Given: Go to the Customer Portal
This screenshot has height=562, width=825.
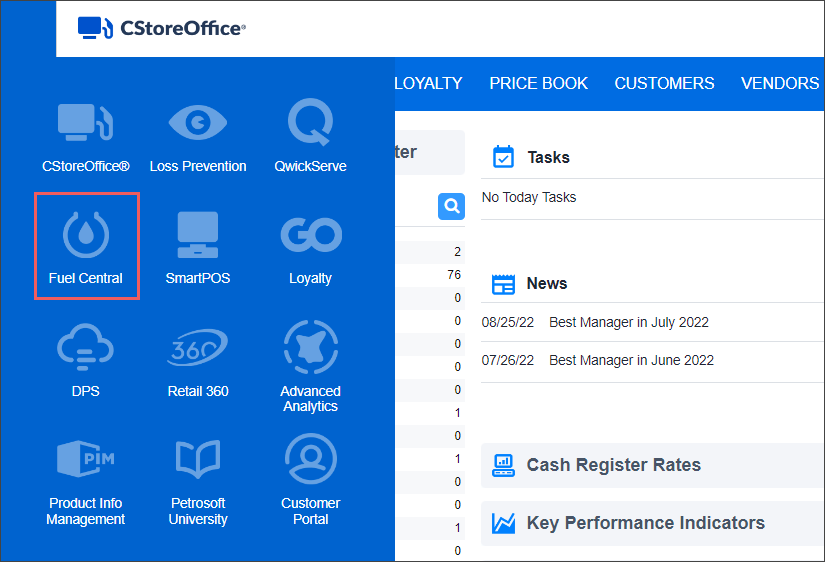Looking at the screenshot, I should [310, 462].
